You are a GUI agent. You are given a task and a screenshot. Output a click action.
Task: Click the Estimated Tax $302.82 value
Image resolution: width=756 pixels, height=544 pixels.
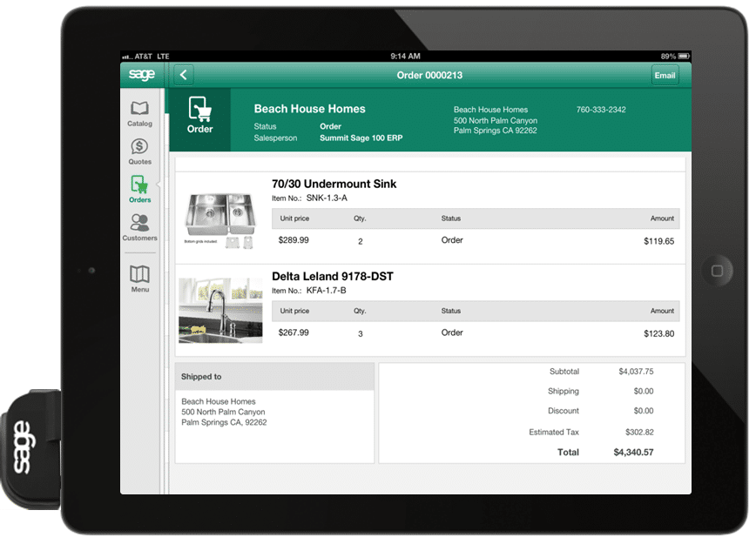(639, 433)
